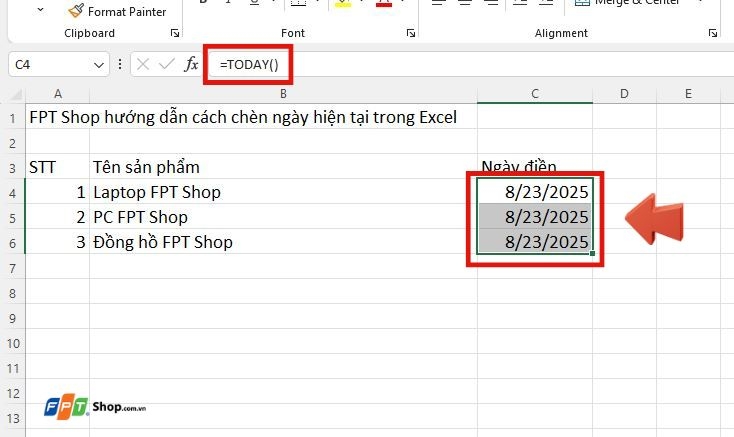Viewport: 734px width, 437px height.
Task: Select column D header
Action: (x=624, y=94)
